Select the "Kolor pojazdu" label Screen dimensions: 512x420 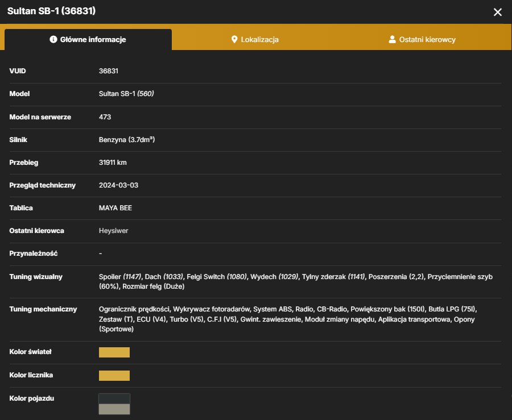[x=32, y=398]
